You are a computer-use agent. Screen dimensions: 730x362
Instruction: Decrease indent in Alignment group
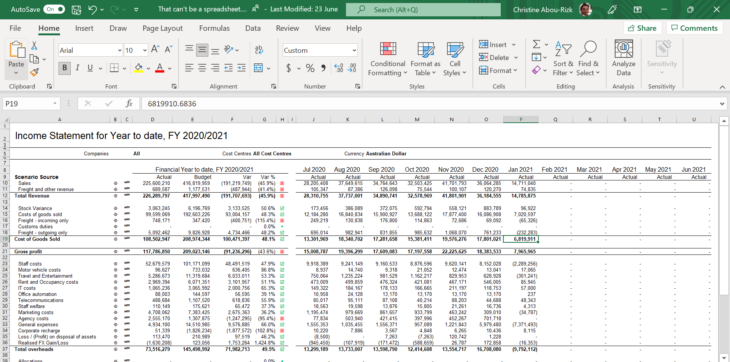tap(228, 68)
